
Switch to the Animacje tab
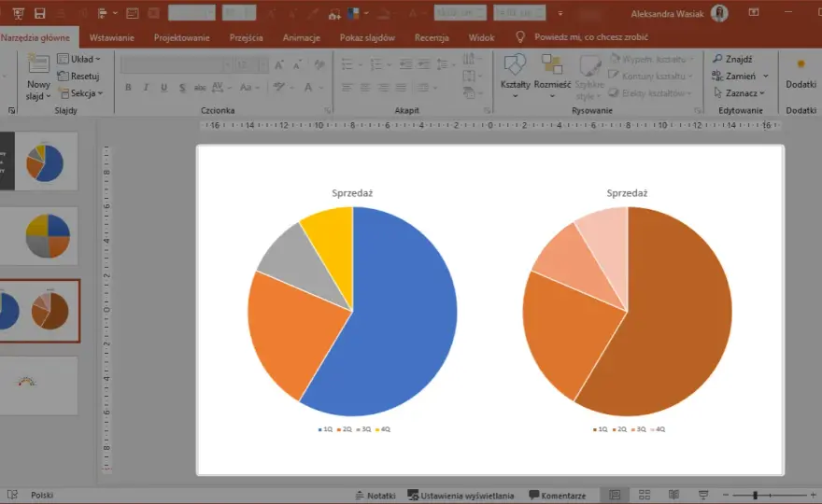click(x=302, y=37)
